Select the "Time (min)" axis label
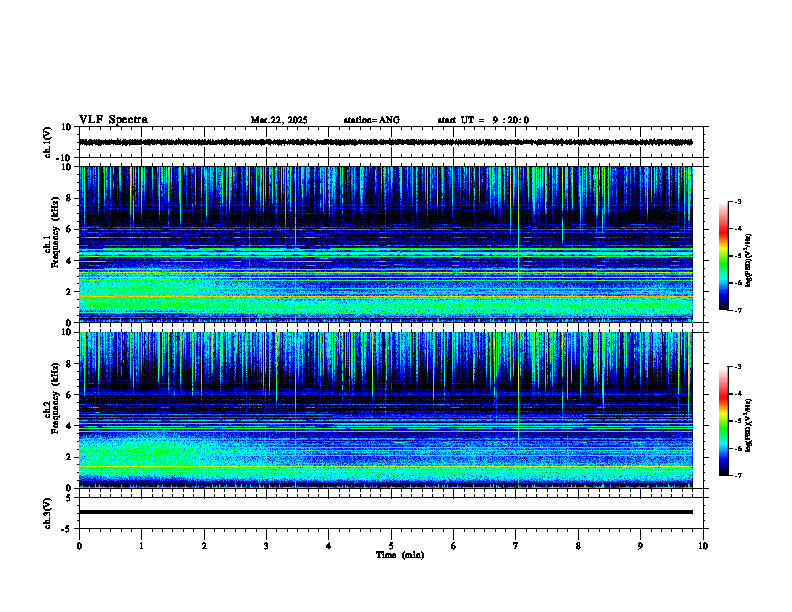The image size is (792, 612). tap(400, 555)
